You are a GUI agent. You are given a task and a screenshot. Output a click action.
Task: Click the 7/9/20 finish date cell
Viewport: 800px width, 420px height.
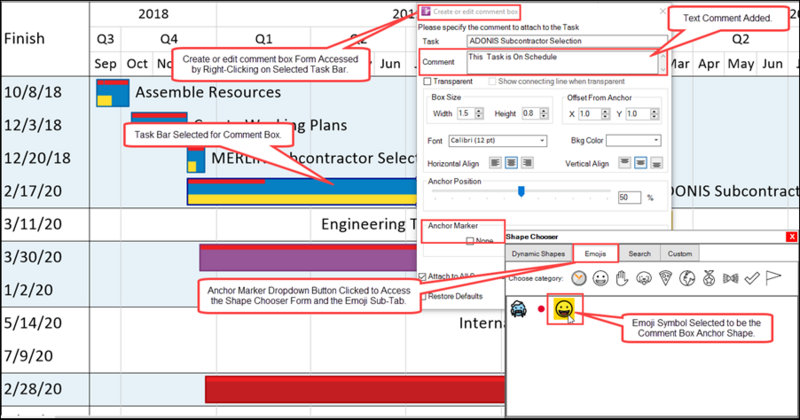click(x=28, y=356)
